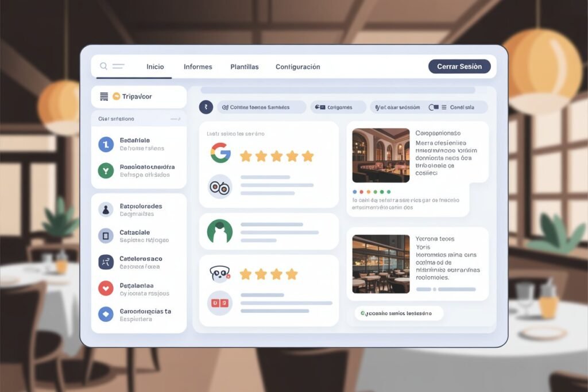Click the search magnifier icon in the navbar

(104, 67)
